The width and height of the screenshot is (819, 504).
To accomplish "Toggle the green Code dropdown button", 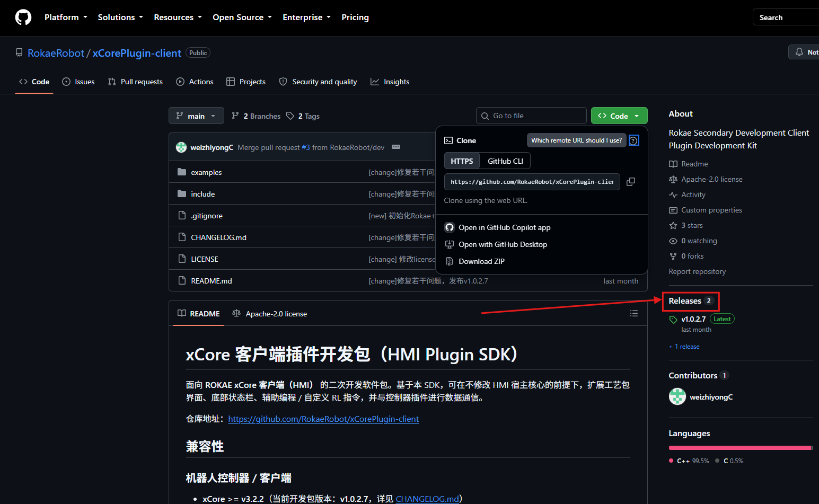I will point(619,116).
